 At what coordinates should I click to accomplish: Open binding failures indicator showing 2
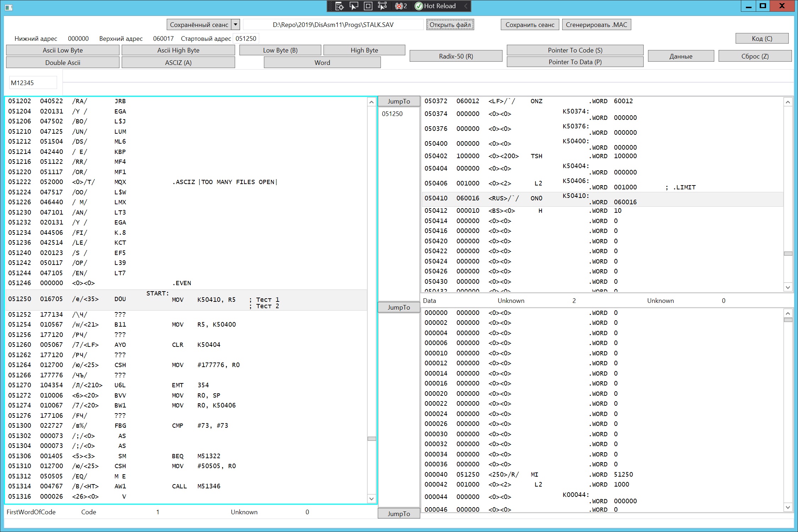coord(401,6)
